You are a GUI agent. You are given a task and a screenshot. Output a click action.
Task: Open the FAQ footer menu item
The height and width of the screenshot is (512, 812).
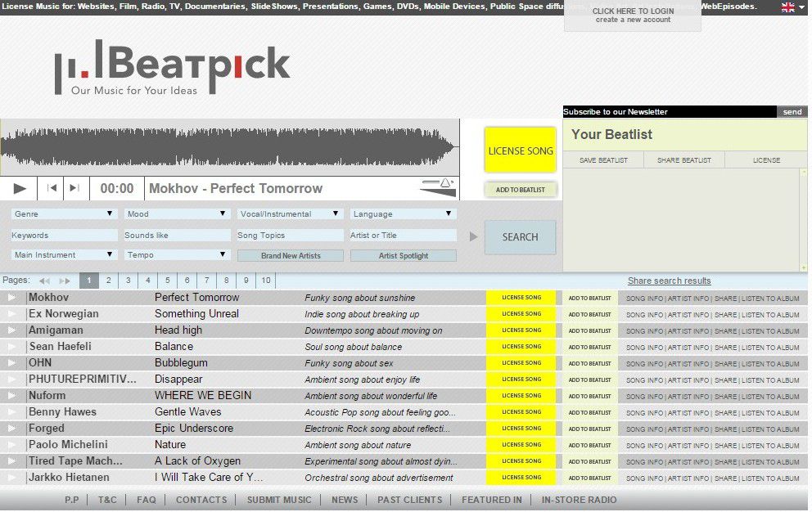[x=147, y=501]
